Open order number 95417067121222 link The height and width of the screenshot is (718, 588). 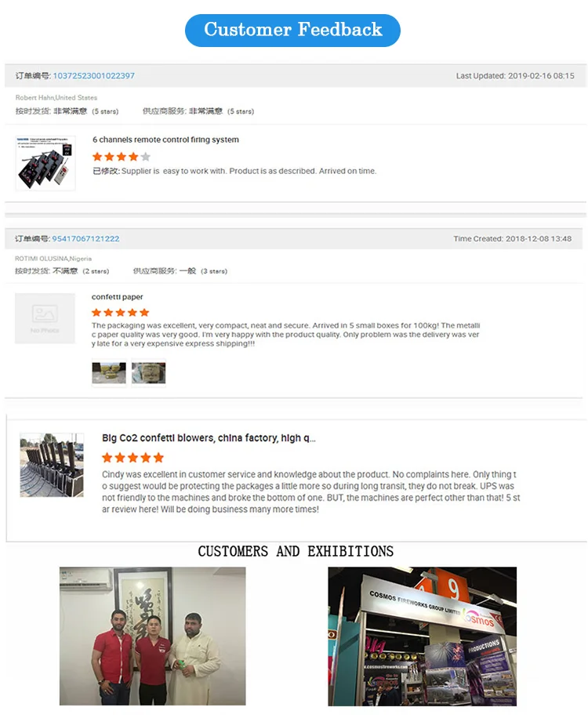tap(85, 238)
